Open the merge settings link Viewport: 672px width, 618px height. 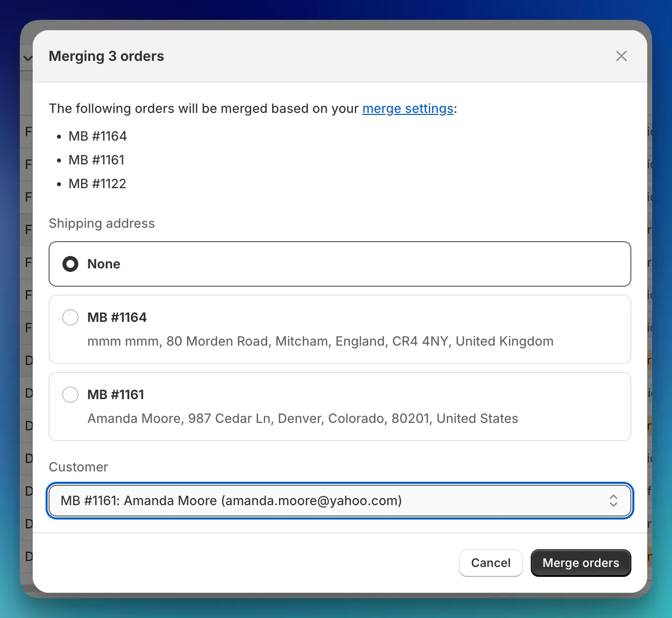tap(408, 108)
